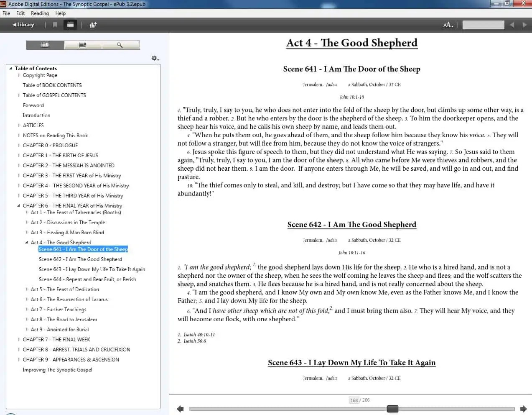Click the page position slider thumb
This screenshot has height=415, width=532.
pyautogui.click(x=392, y=409)
